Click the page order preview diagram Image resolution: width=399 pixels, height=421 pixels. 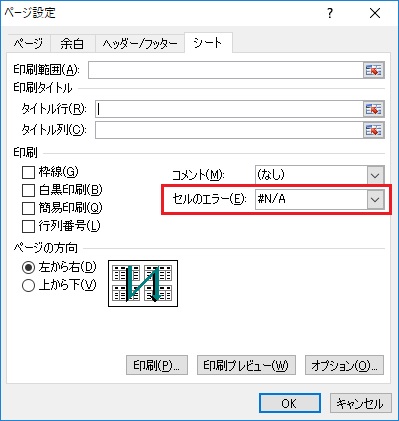(x=143, y=284)
